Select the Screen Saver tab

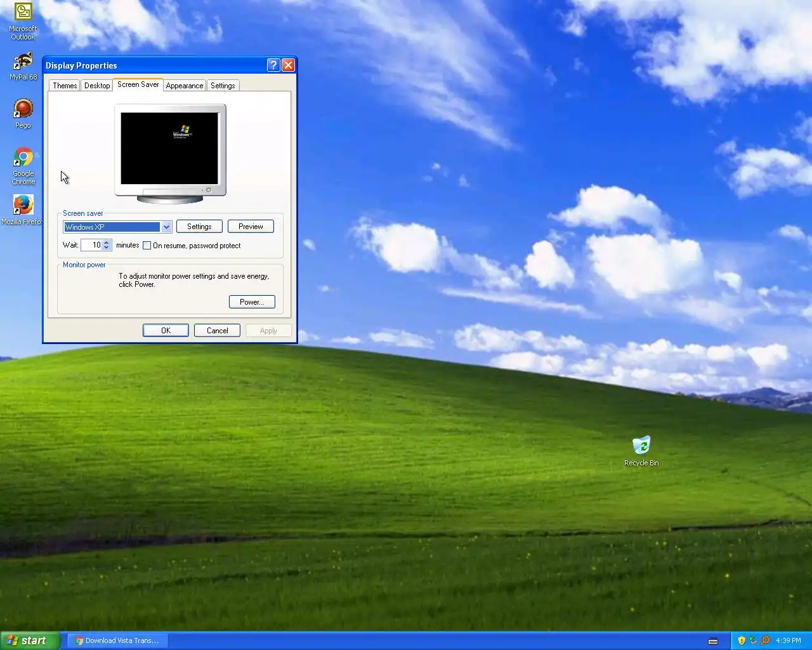click(x=138, y=84)
